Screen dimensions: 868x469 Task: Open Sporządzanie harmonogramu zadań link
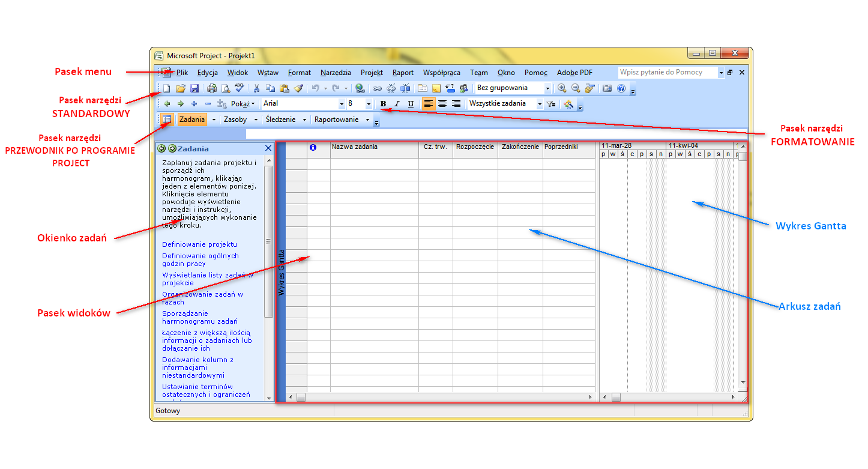tap(199, 317)
